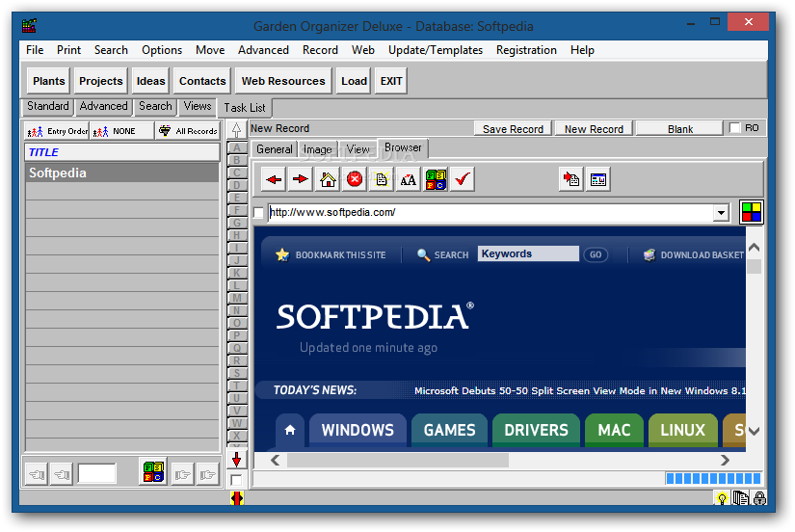Screen dimensions: 795x532
Task: Click the red down arrow below alphabet index
Action: [x=236, y=460]
